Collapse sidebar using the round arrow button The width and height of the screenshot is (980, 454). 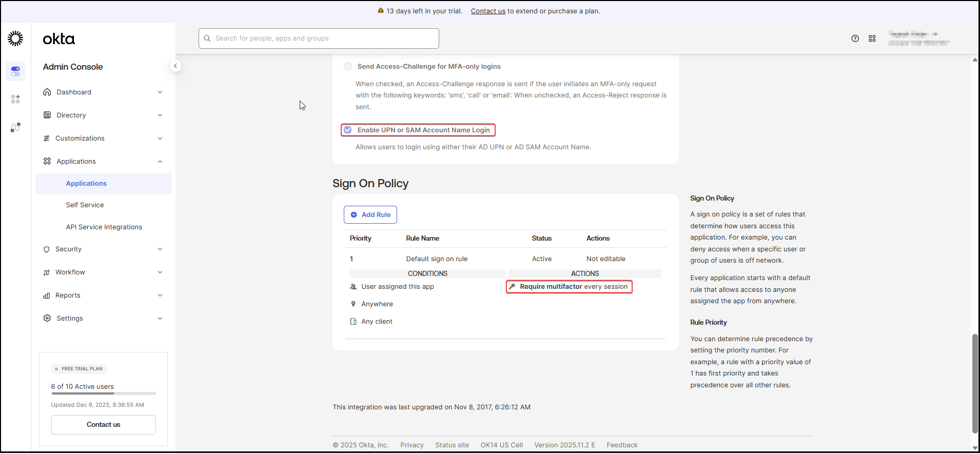point(175,66)
